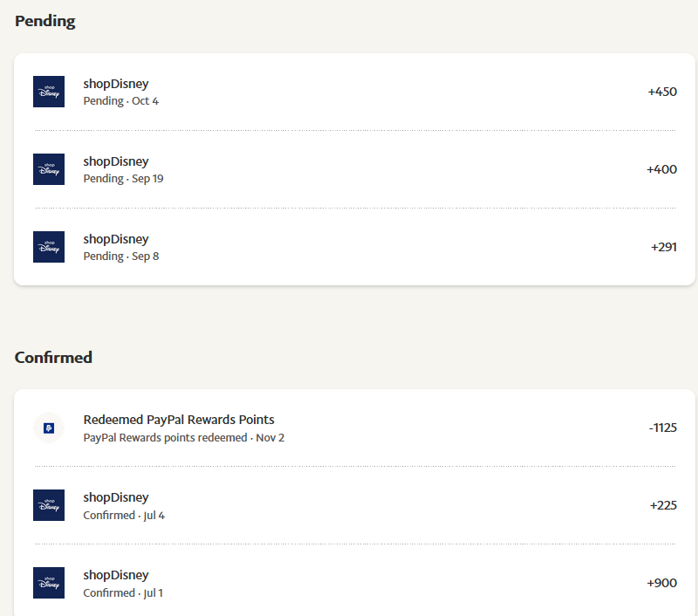This screenshot has width=698, height=616.
Task: Click the shopDisney logo for Jul 1 transaction
Action: coord(49,583)
